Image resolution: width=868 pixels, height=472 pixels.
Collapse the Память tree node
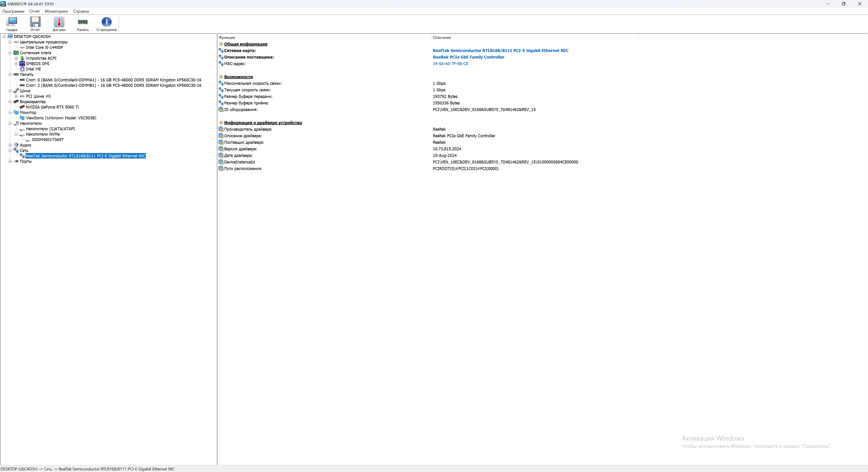[x=10, y=74]
